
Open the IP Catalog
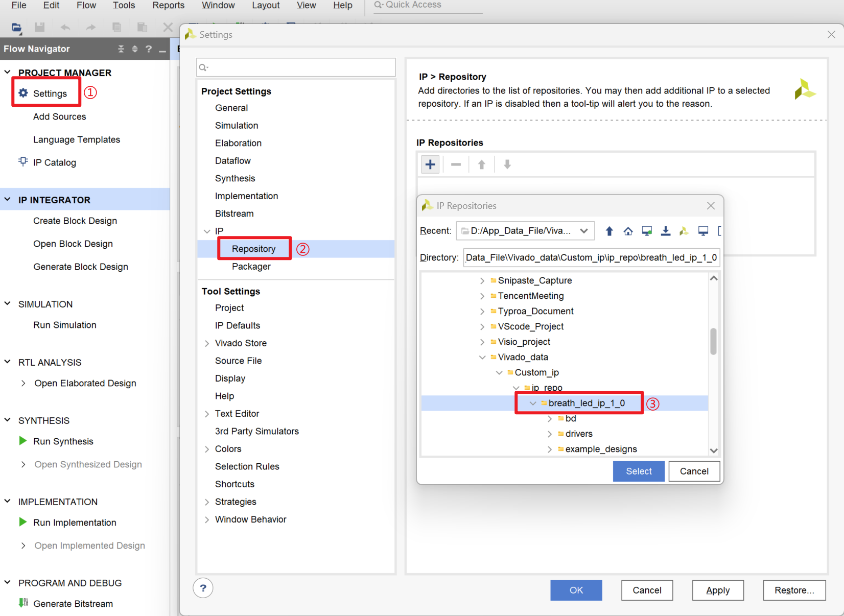tap(54, 162)
